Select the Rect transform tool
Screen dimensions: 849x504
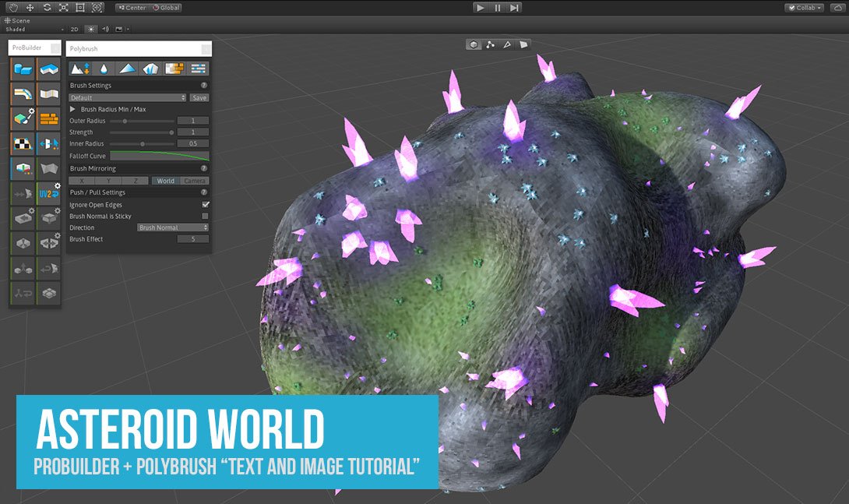80,7
